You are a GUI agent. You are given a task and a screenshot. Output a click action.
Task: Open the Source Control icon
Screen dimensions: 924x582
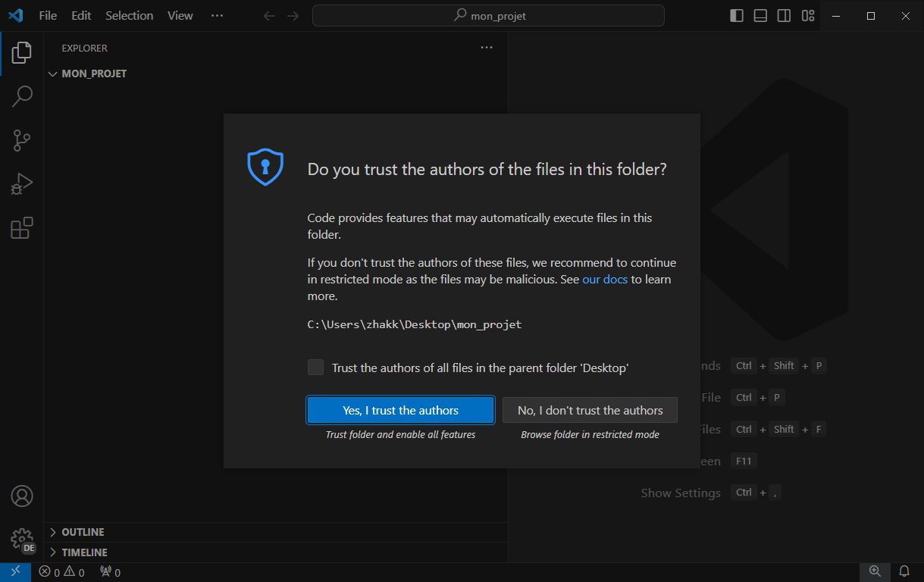tap(21, 140)
